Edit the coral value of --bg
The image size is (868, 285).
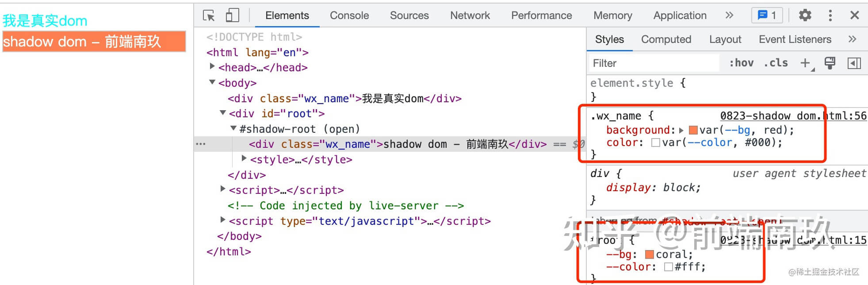pyautogui.click(x=672, y=254)
